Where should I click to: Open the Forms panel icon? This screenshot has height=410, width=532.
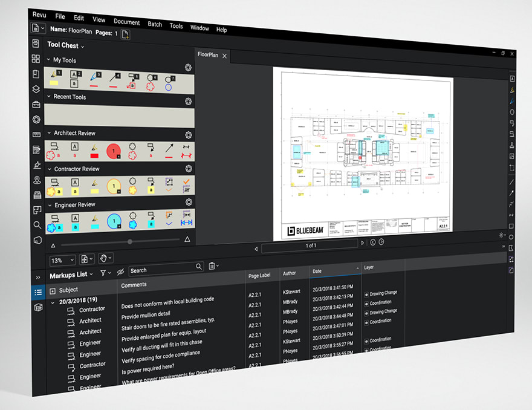pyautogui.click(x=37, y=150)
